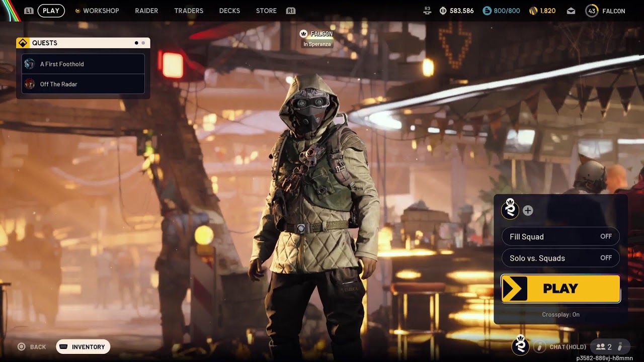
Task: Click the R1 shoulder button icon
Action: pyautogui.click(x=290, y=11)
